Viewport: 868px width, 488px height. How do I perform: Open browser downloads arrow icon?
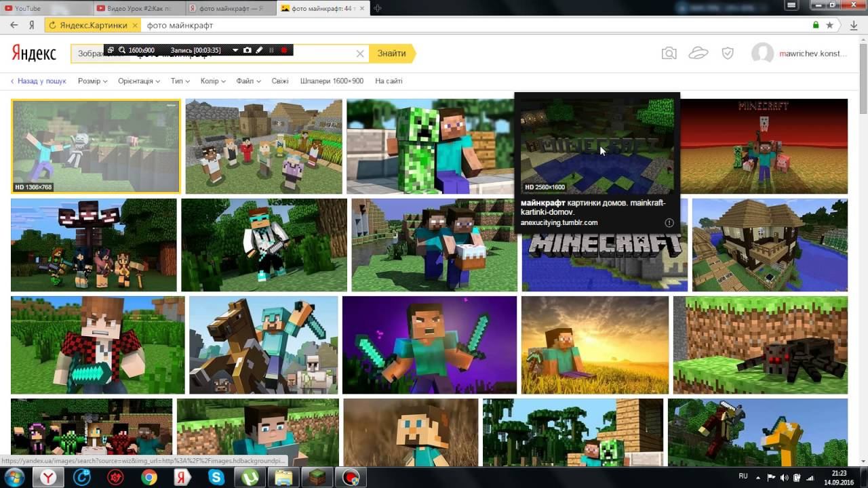coord(854,25)
